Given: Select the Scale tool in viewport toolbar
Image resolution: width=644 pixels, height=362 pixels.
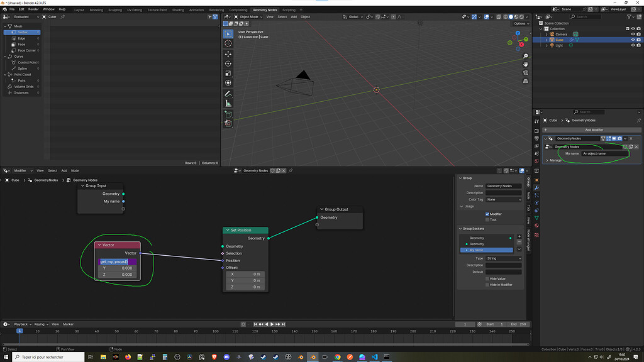Looking at the screenshot, I should coord(228,73).
